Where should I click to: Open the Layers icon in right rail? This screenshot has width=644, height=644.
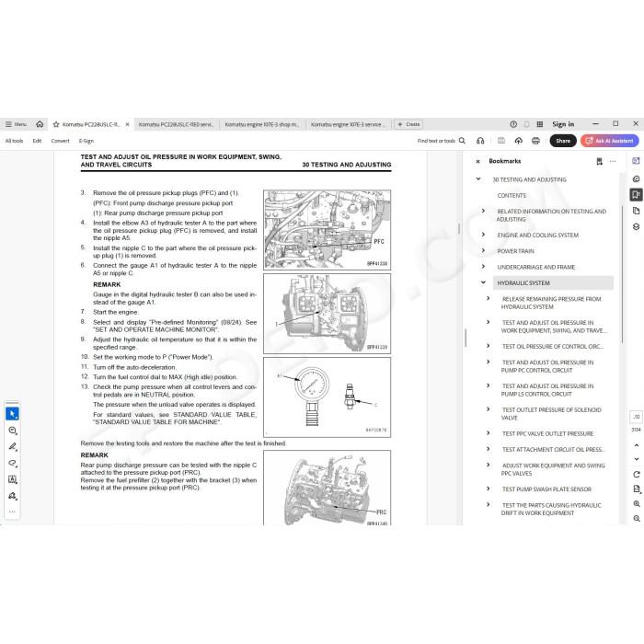636,226
